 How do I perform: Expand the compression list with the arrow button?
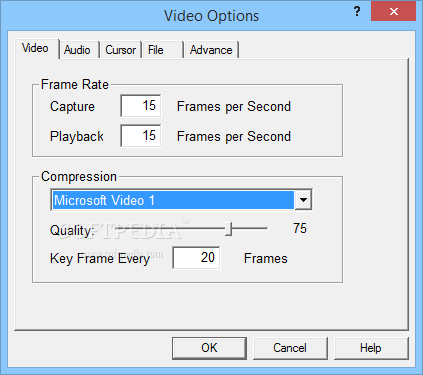tap(303, 200)
